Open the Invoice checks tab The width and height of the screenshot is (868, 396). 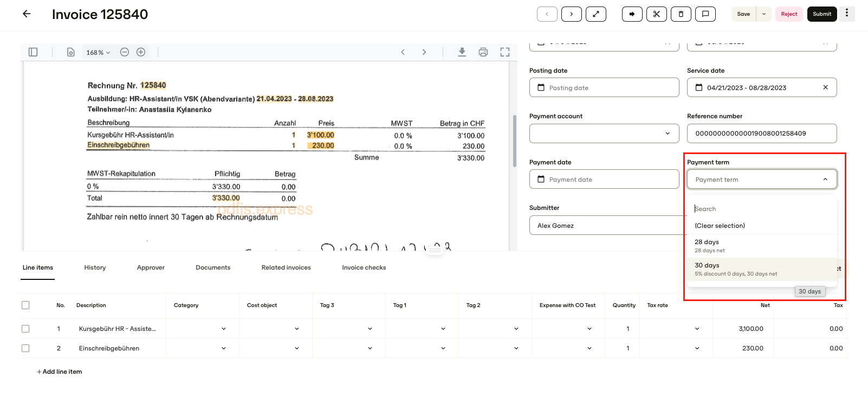coord(364,267)
